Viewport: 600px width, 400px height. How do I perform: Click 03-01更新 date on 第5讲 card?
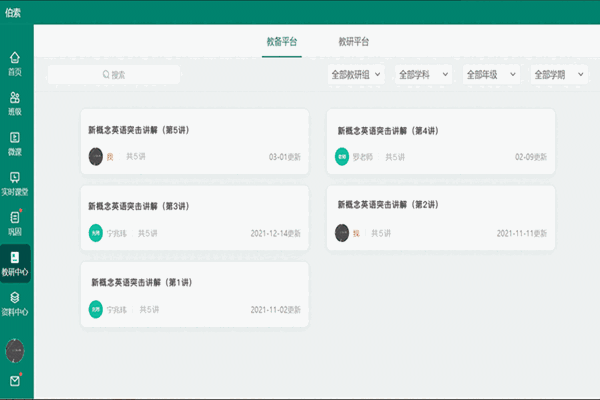pyautogui.click(x=285, y=157)
